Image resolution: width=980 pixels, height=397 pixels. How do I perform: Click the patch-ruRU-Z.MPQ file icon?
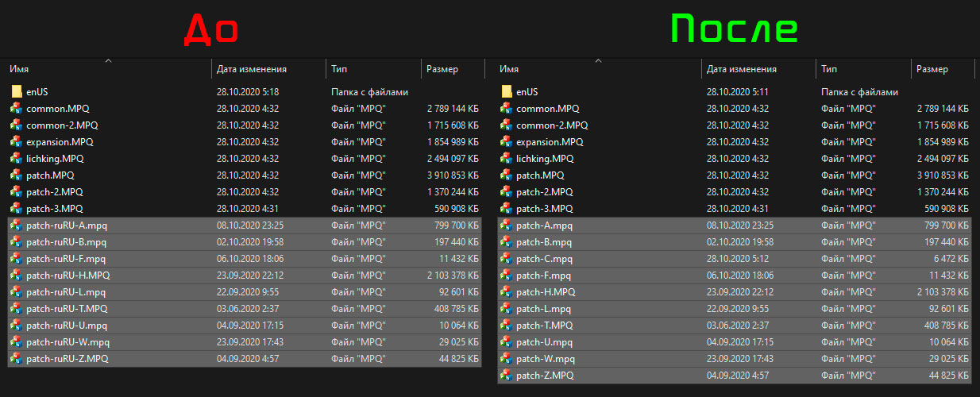pyautogui.click(x=17, y=359)
